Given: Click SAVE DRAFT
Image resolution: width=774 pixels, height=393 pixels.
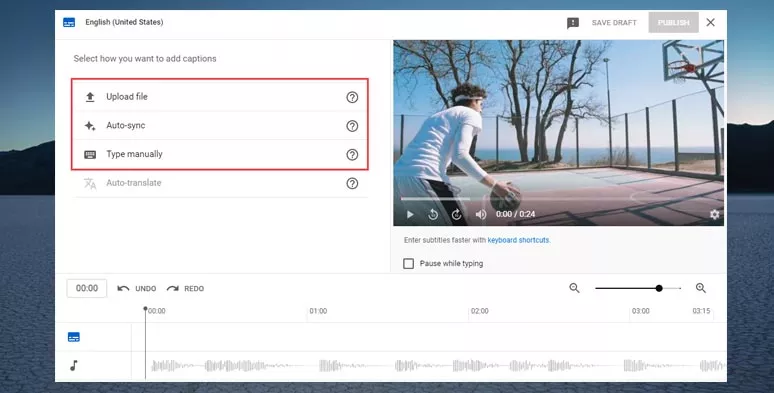Looking at the screenshot, I should [x=614, y=23].
